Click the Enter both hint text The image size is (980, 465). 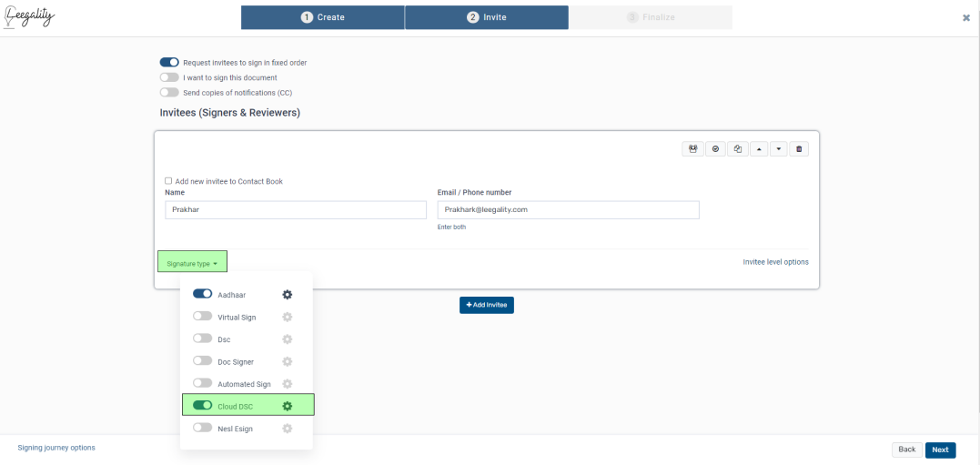tap(452, 227)
